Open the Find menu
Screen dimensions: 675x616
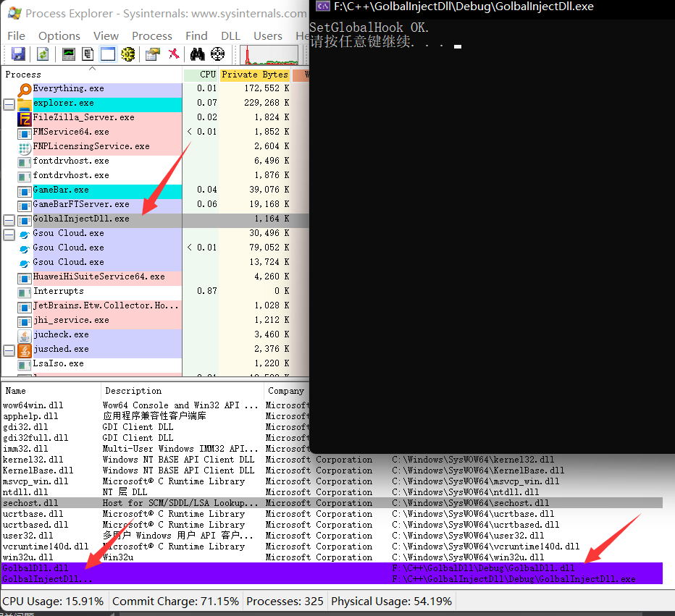[x=196, y=35]
